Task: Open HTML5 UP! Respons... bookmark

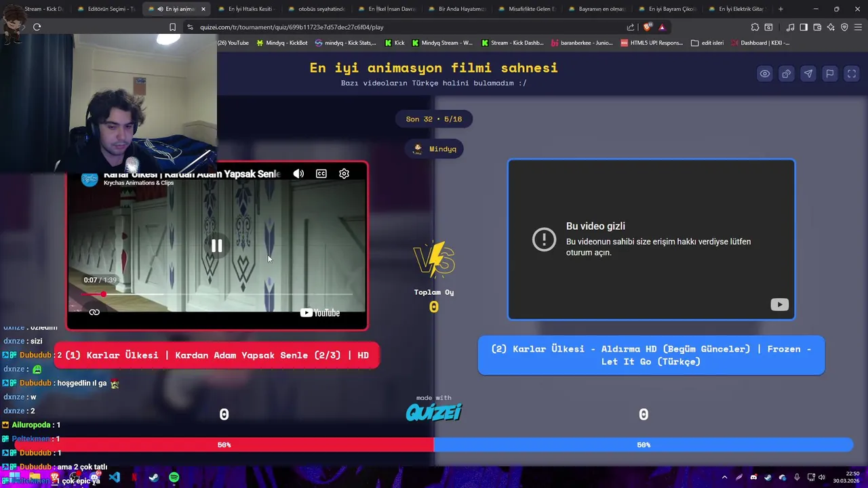Action: 652,43
